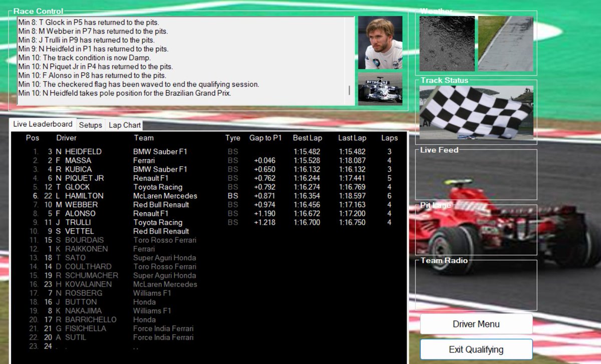Click the damp track surface image
601x364 pixels.
pyautogui.click(x=506, y=44)
